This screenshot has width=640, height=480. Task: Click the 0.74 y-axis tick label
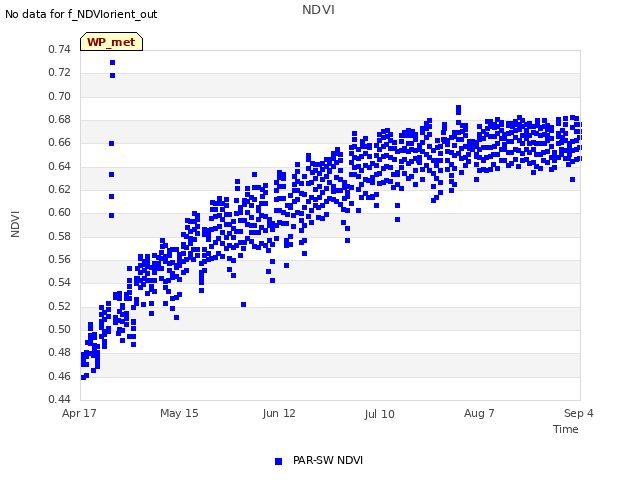60,49
